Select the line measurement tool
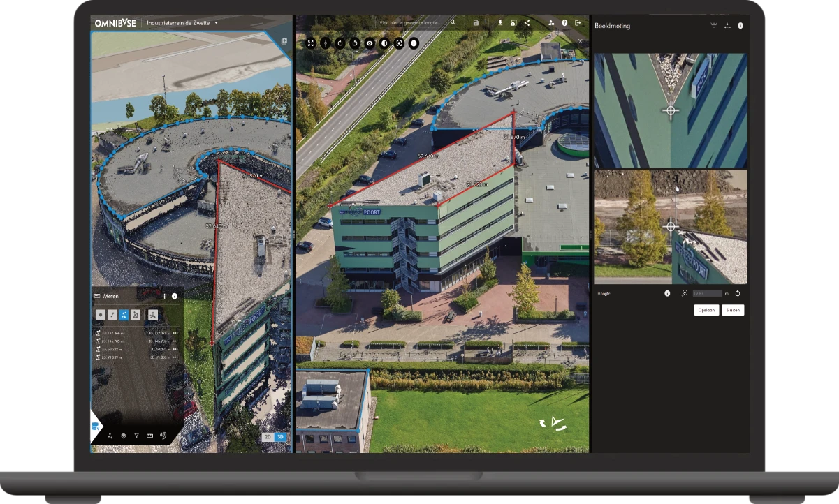The image size is (839, 504). (112, 315)
